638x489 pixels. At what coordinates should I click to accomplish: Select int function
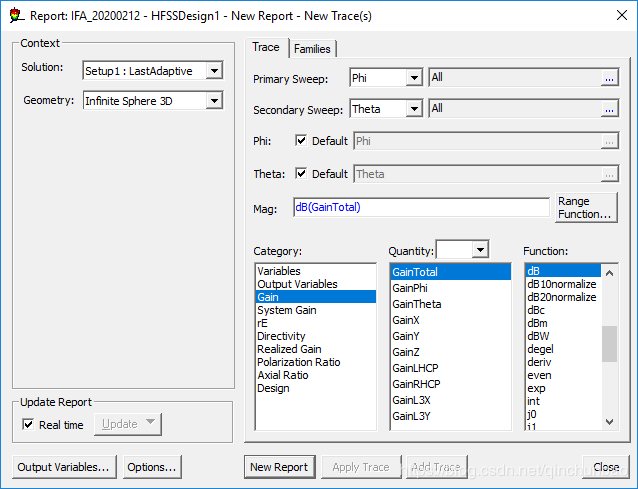[x=563, y=401]
